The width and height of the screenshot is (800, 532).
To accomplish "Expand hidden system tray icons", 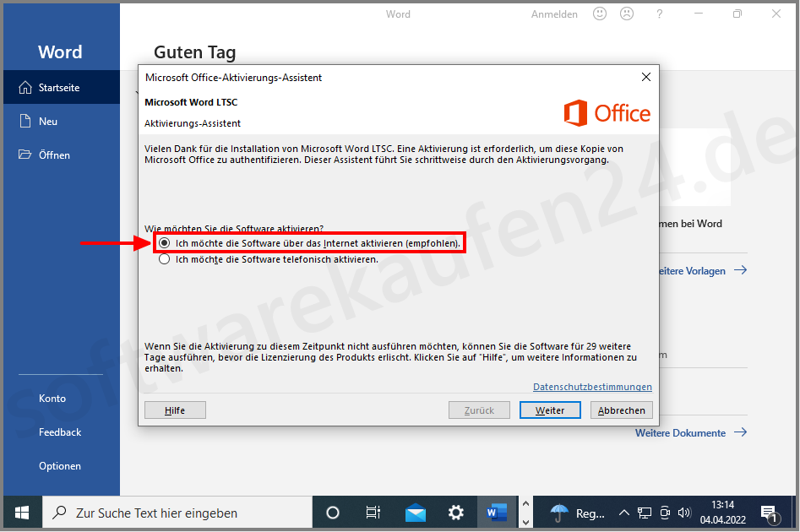I will point(623,512).
